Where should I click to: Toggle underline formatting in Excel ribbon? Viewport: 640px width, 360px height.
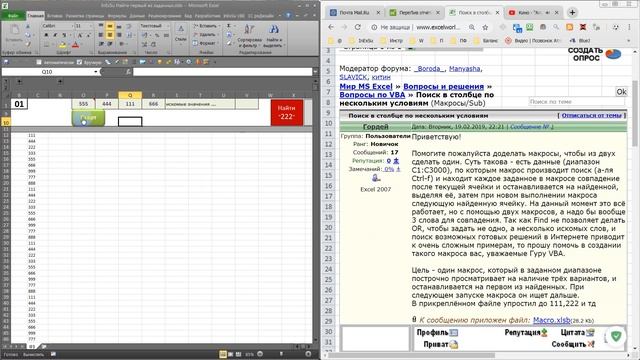(x=63, y=36)
